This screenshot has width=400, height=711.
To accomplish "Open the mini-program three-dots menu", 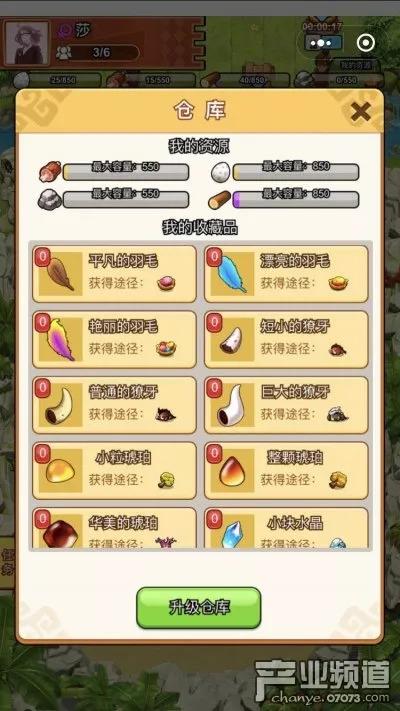I will pos(324,44).
